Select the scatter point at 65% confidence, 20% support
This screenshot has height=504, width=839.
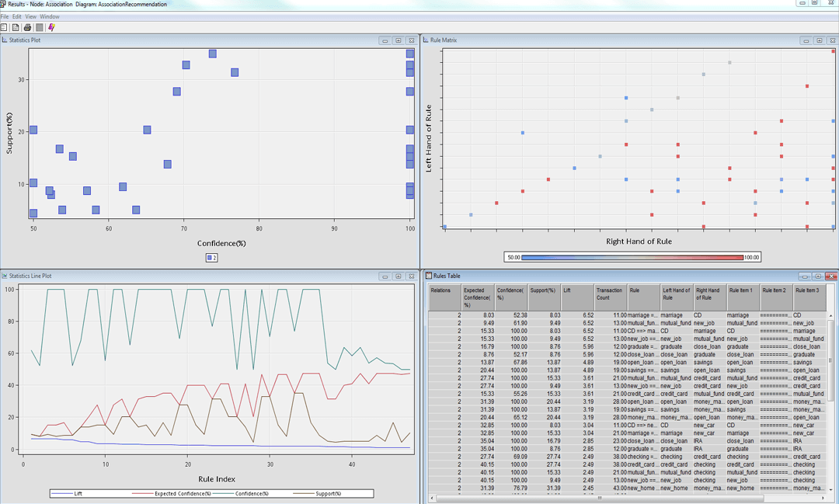[147, 130]
